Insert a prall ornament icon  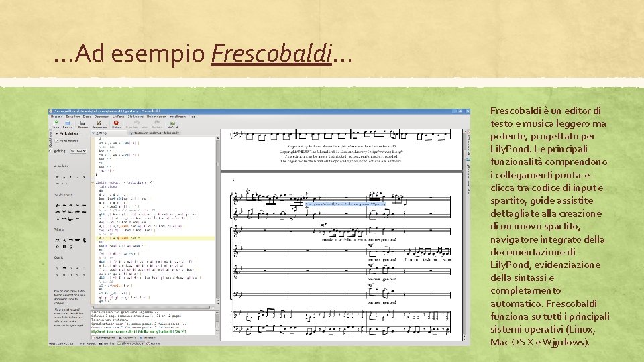64,206
